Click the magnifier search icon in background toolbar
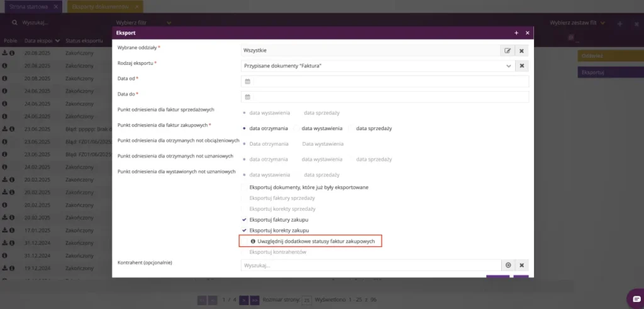The width and height of the screenshot is (644, 309). (15, 23)
